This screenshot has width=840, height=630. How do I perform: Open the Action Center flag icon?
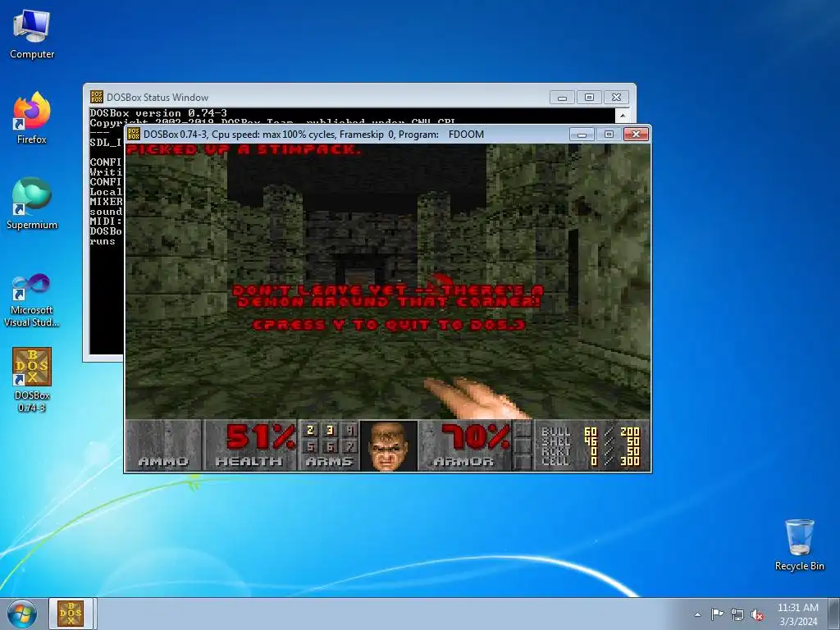[717, 614]
